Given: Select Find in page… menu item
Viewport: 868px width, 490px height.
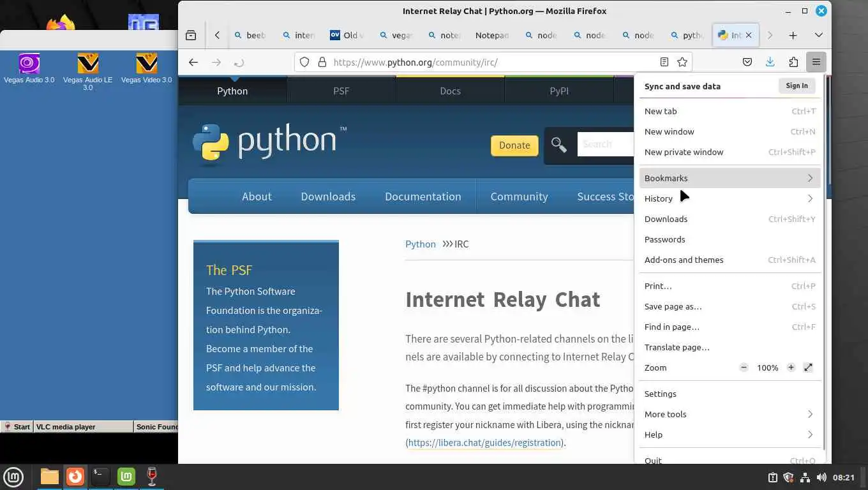Looking at the screenshot, I should (x=730, y=327).
